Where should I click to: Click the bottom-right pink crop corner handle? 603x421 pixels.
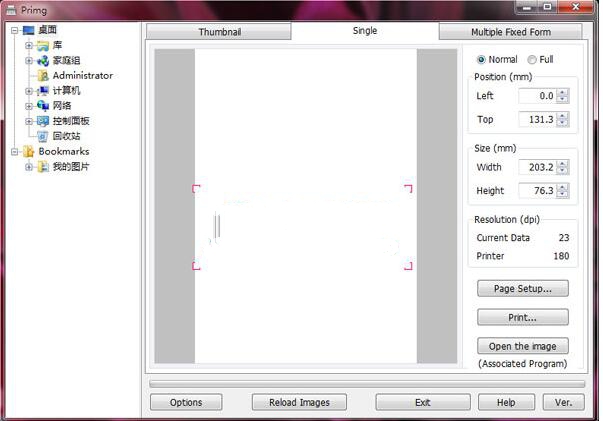pyautogui.click(x=408, y=266)
